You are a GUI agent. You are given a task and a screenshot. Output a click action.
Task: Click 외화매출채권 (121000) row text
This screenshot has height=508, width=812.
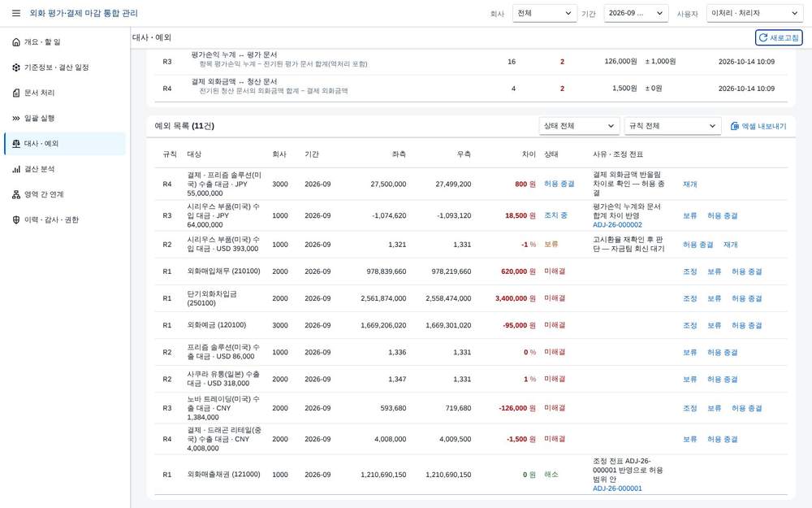[224, 475]
